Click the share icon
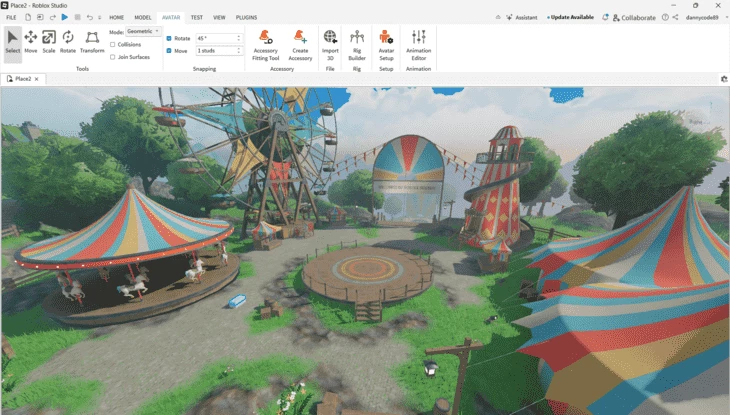The height and width of the screenshot is (415, 730). click(676, 17)
